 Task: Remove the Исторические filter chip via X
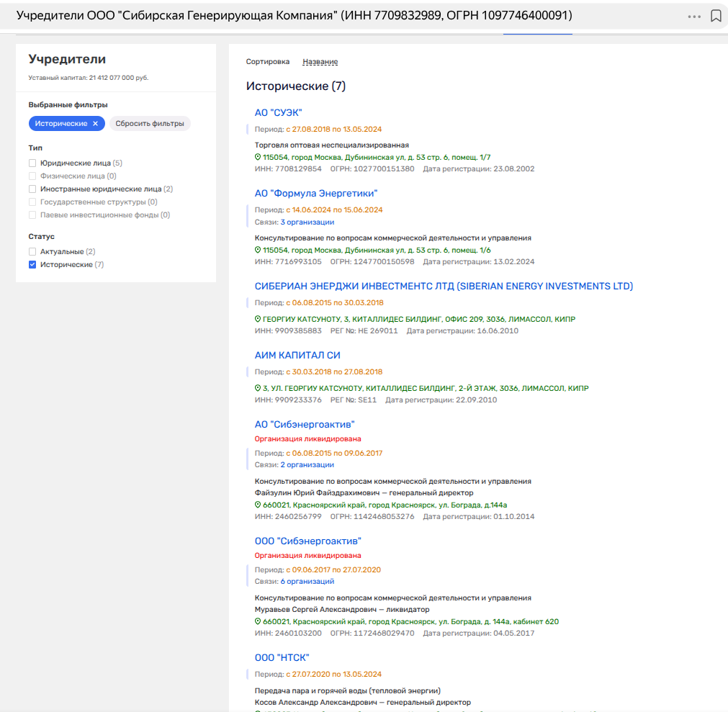point(95,124)
